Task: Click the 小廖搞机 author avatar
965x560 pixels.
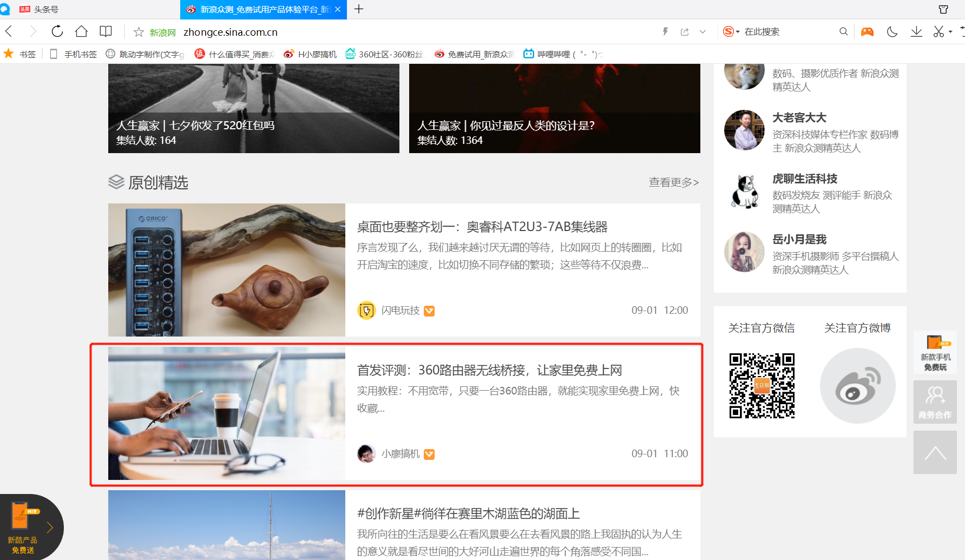Action: tap(366, 453)
